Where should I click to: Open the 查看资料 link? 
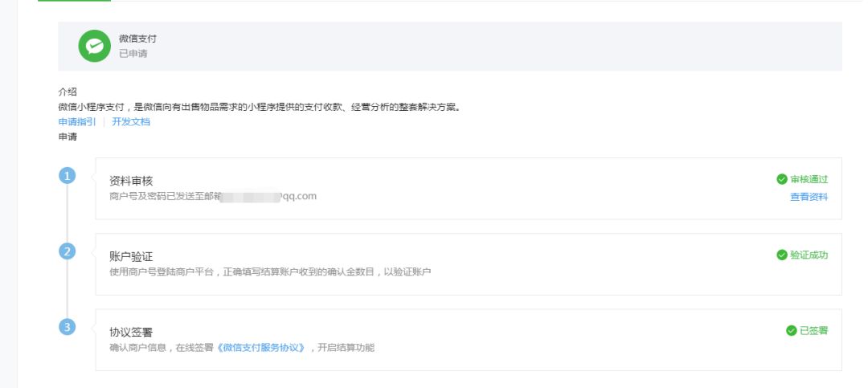(x=809, y=197)
